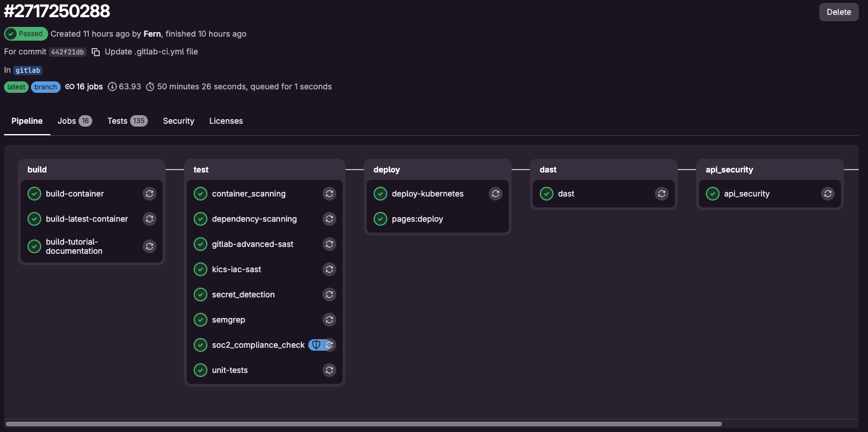
Task: Retry the dependency-scanning job
Action: tap(329, 219)
